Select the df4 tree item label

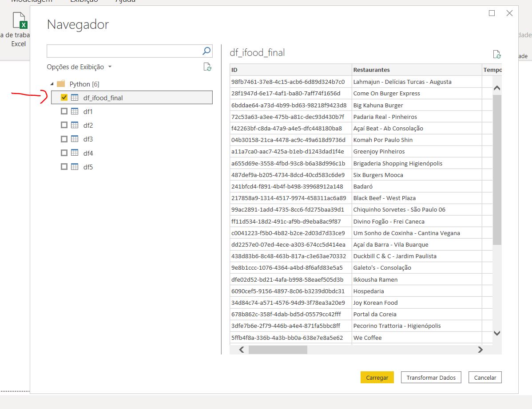88,153
